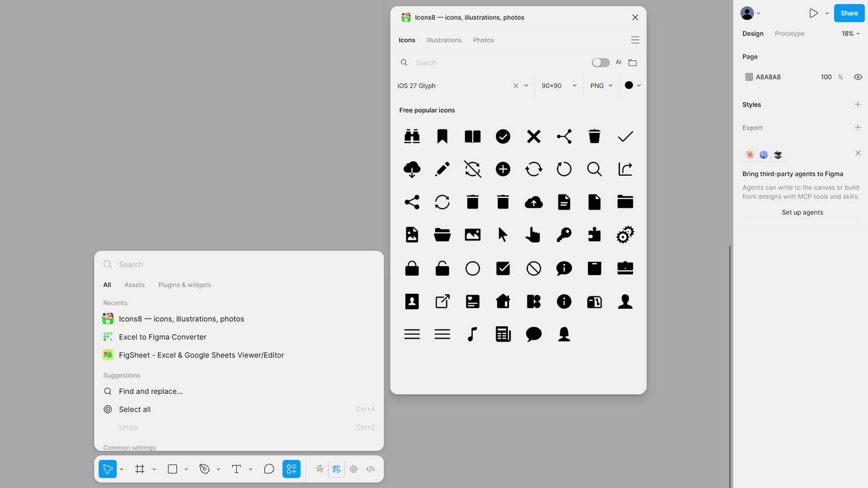
Task: Open Icons8 collections folder icon
Action: 632,63
